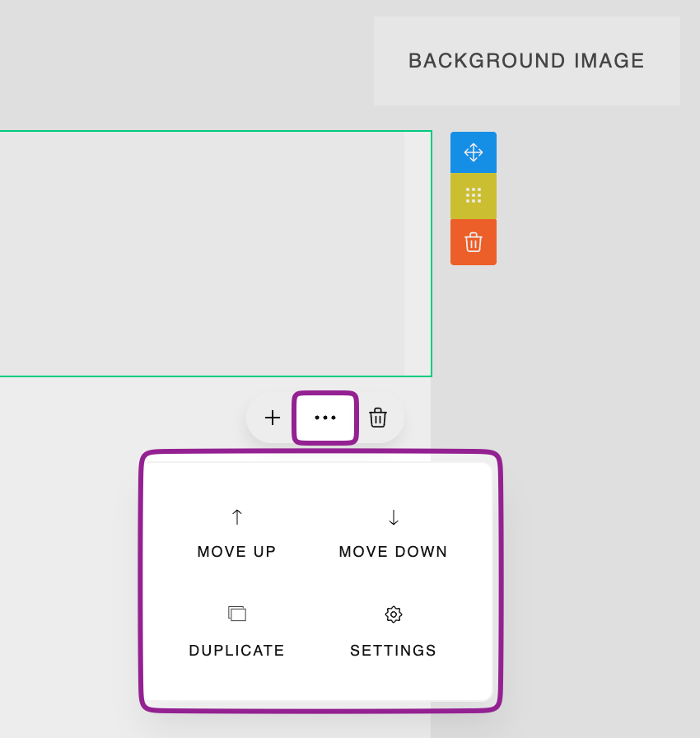Viewport: 700px width, 738px height.
Task: Choose the MOVE DOWN menu label
Action: coord(394,552)
